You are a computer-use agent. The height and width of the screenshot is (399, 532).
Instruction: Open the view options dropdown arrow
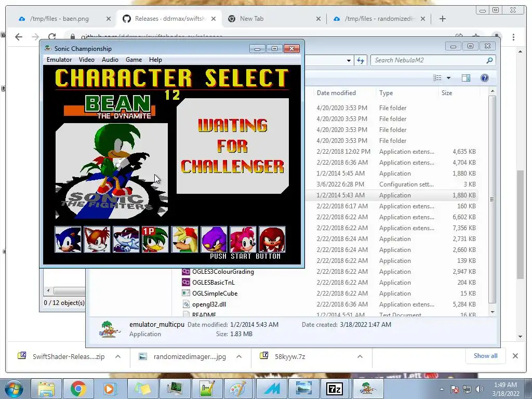(x=448, y=78)
